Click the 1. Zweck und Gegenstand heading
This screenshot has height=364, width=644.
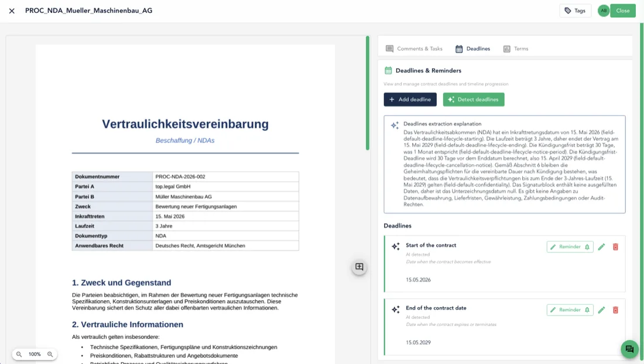122,283
